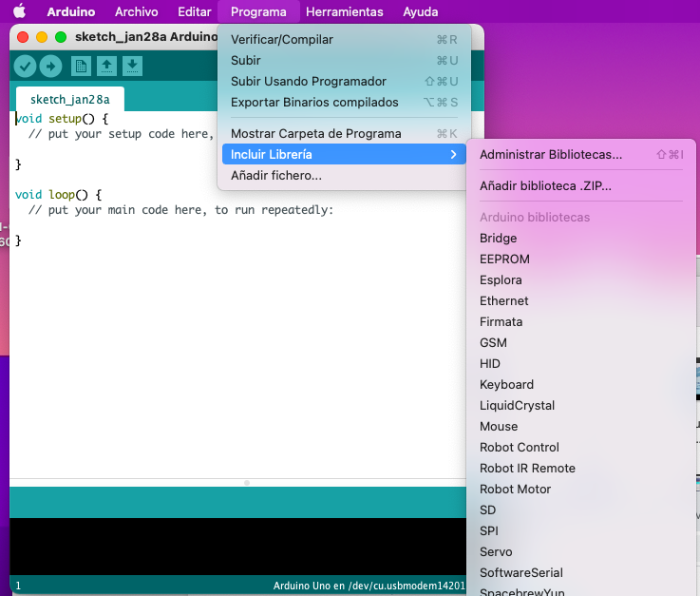The image size is (700, 596).
Task: Minimize the sketch window with yellow button
Action: (42, 37)
